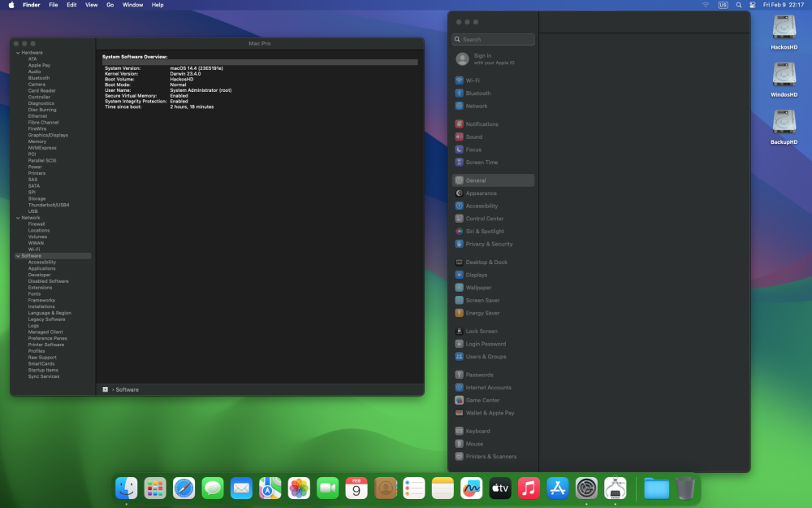The width and height of the screenshot is (812, 508).
Task: Open the Wi-Fi settings icon in sidebar
Action: 459,80
